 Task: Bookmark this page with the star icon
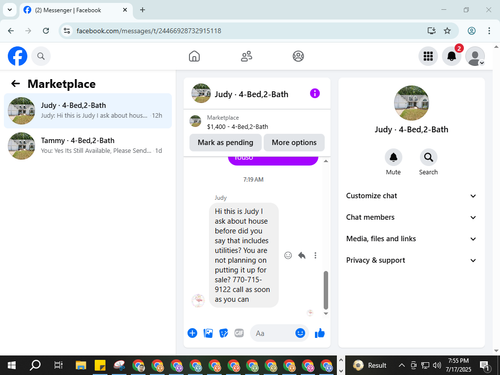447,31
